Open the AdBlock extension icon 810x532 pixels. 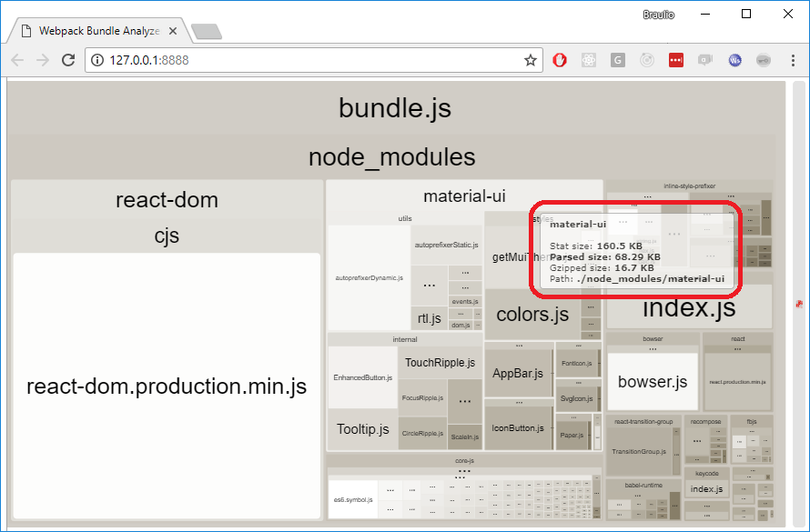pos(560,60)
